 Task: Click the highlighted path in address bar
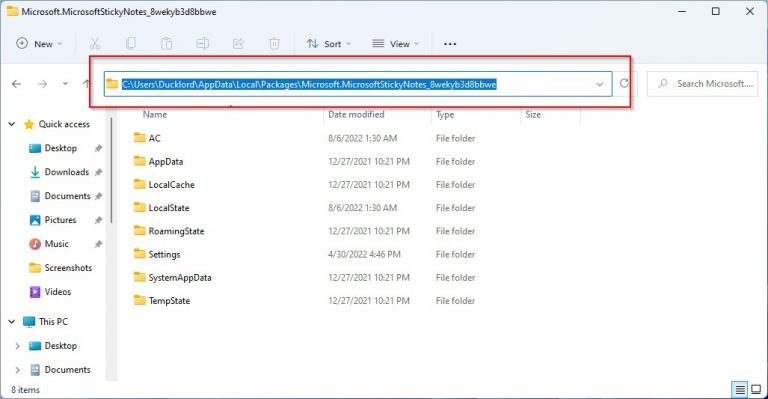click(309, 84)
